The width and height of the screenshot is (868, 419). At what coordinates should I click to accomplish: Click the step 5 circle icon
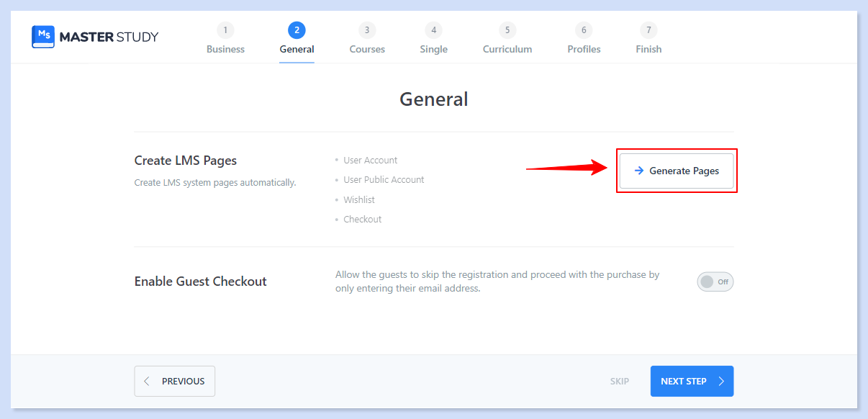[507, 30]
